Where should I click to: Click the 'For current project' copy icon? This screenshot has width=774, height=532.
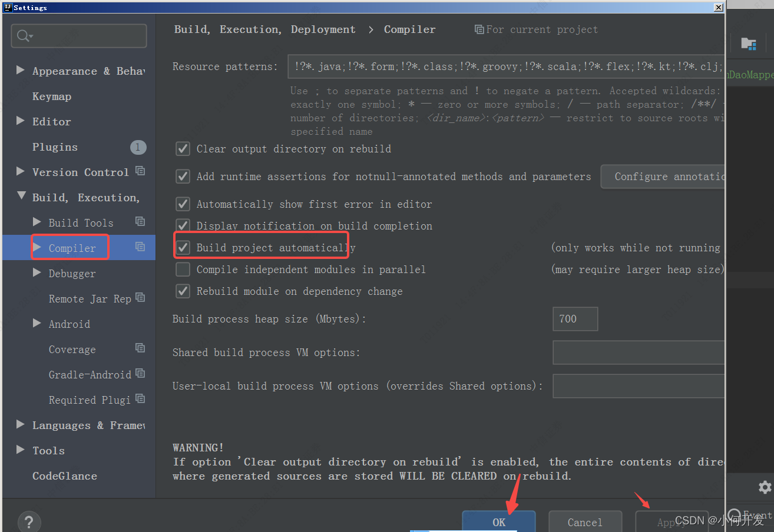tap(479, 29)
